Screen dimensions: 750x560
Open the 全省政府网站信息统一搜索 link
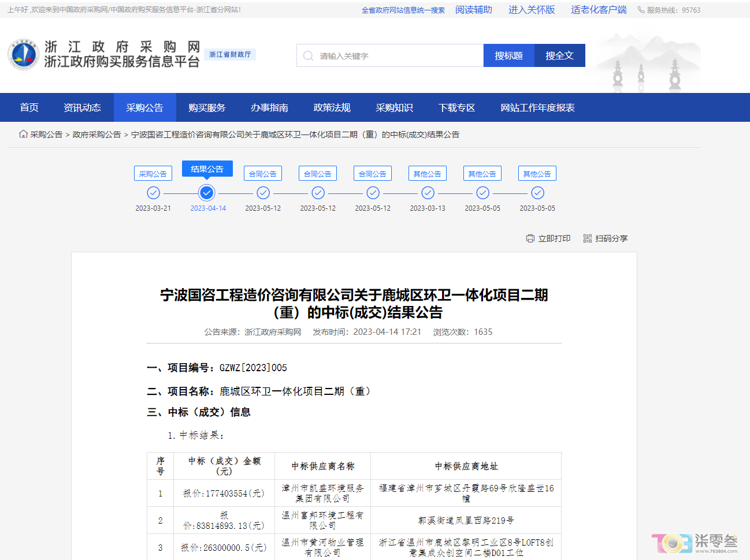point(403,10)
